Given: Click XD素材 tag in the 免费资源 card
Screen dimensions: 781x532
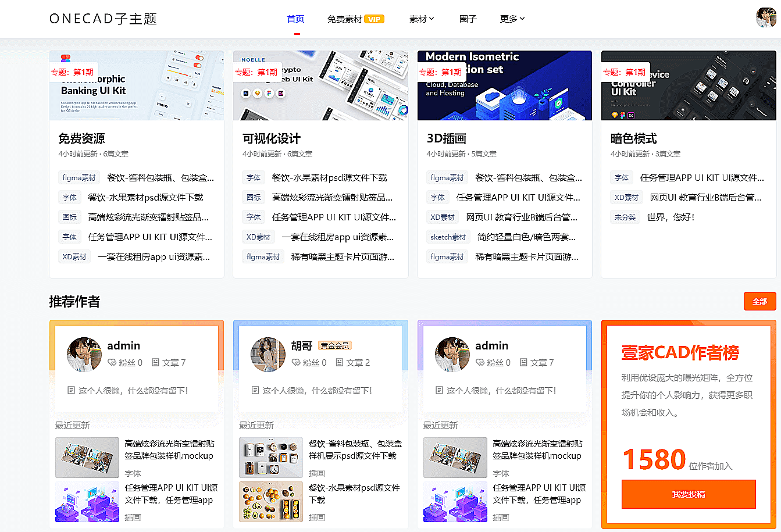Looking at the screenshot, I should (74, 257).
